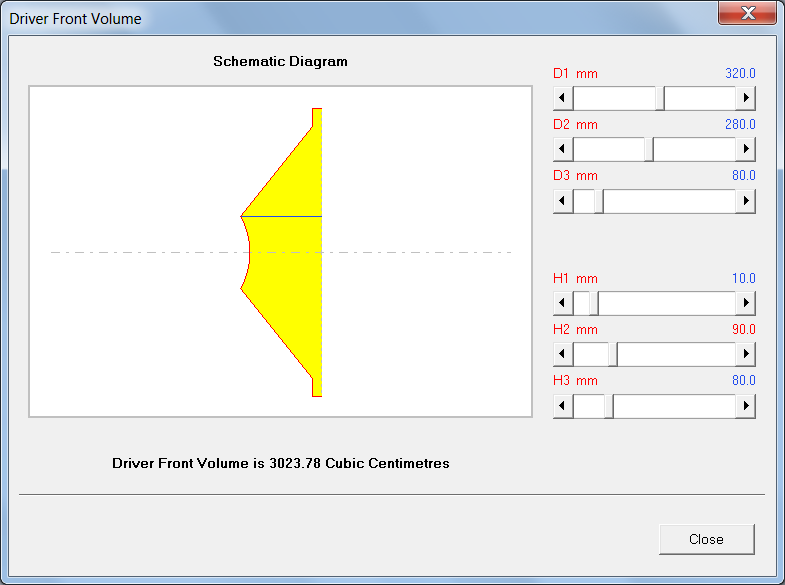Lower H1 with its left arrow
Screen dimensions: 785x585
coord(563,303)
